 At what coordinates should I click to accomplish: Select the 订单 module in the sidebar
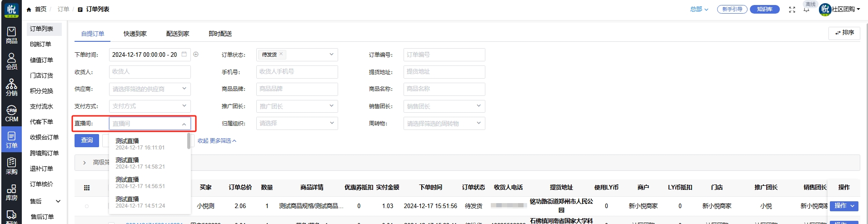pyautogui.click(x=11, y=140)
